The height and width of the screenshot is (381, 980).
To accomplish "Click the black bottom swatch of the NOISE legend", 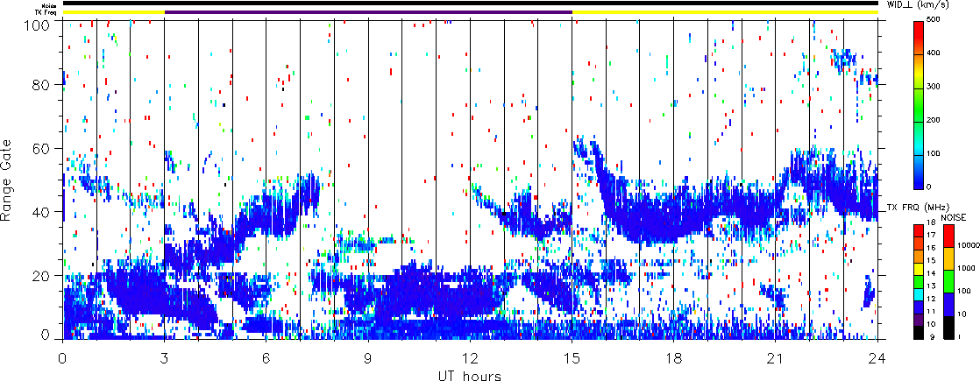I will [x=948, y=328].
